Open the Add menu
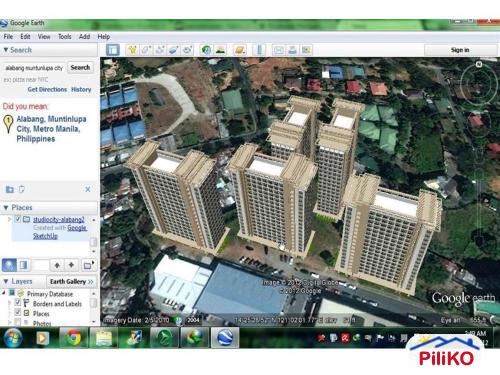 point(84,36)
